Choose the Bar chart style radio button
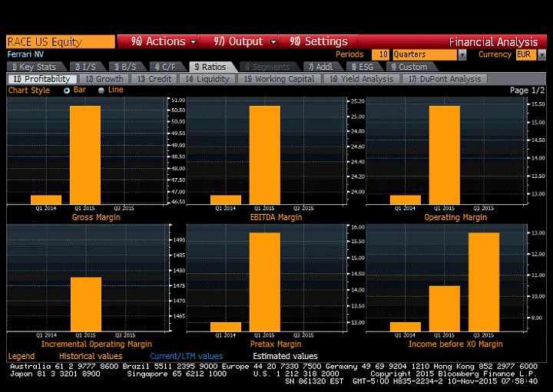 (x=67, y=91)
